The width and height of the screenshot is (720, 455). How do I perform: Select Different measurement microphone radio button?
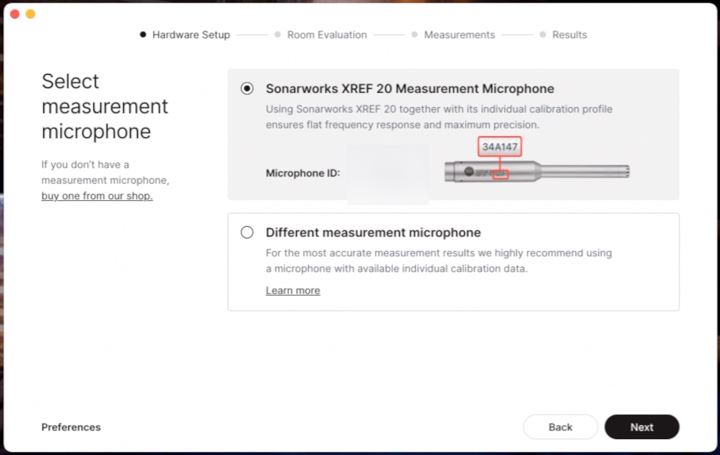(247, 232)
